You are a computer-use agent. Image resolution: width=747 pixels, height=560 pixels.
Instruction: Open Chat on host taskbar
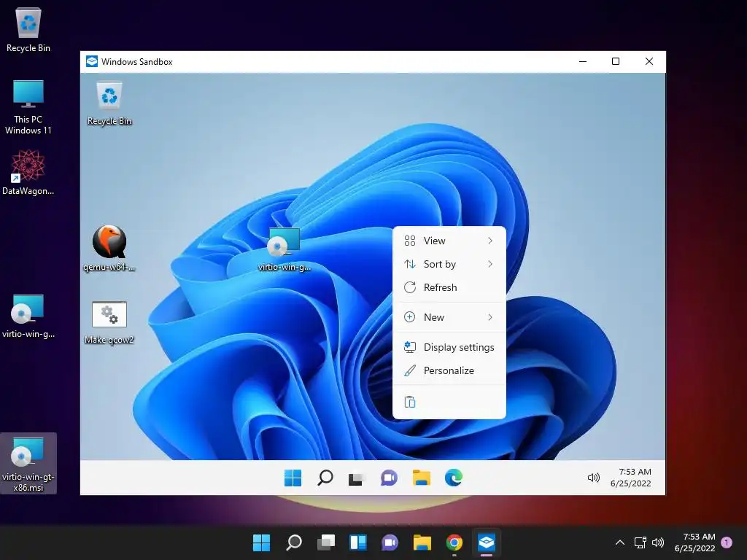(390, 542)
